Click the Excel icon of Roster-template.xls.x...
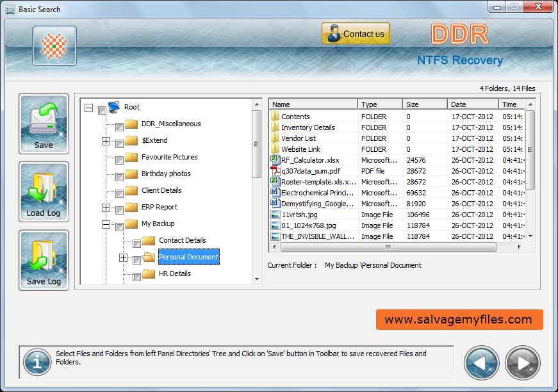Viewport: 558px width, 392px height. click(275, 181)
